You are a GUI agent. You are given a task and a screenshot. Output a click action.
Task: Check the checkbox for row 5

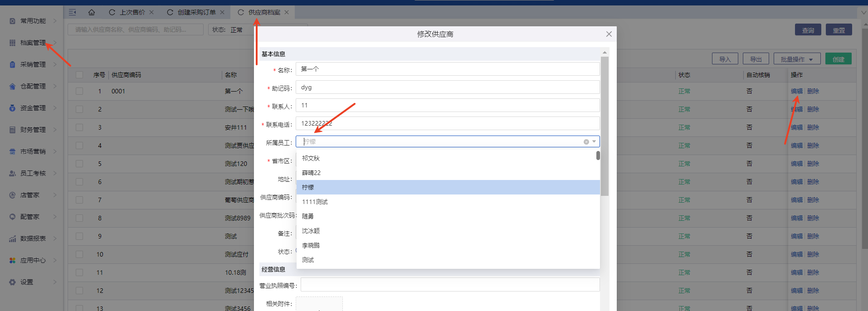point(79,164)
